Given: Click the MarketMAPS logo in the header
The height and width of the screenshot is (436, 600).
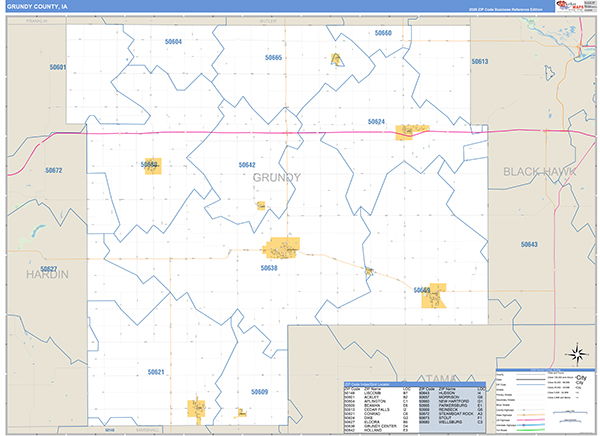Looking at the screenshot, I should pyautogui.click(x=571, y=6).
